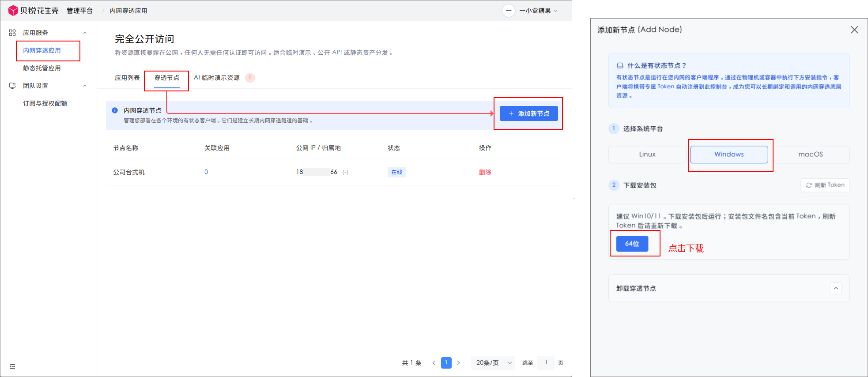868x377 pixels.
Task: Click the 节点名称 column header
Action: pyautogui.click(x=125, y=148)
